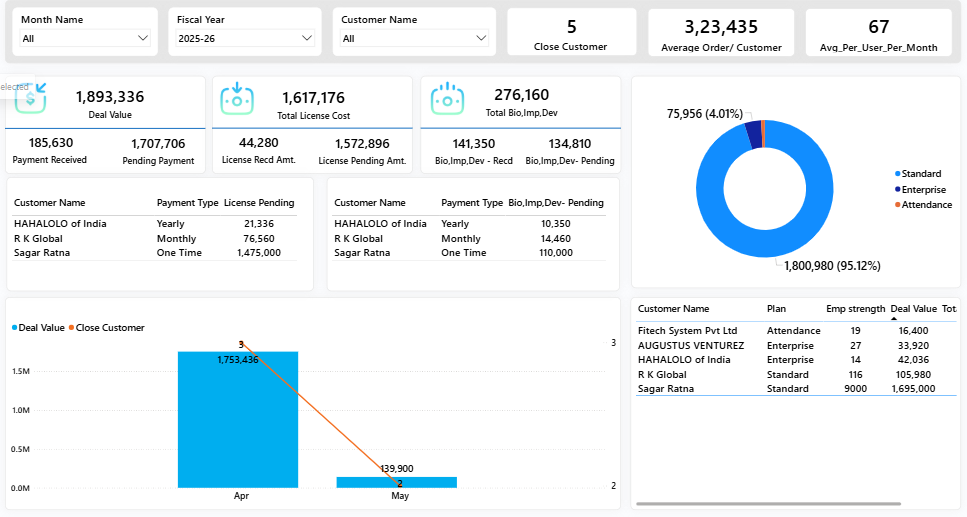Sort by Plan column header

coord(776,309)
